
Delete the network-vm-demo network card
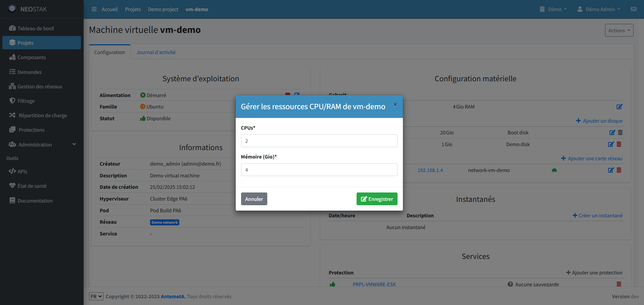pos(619,170)
